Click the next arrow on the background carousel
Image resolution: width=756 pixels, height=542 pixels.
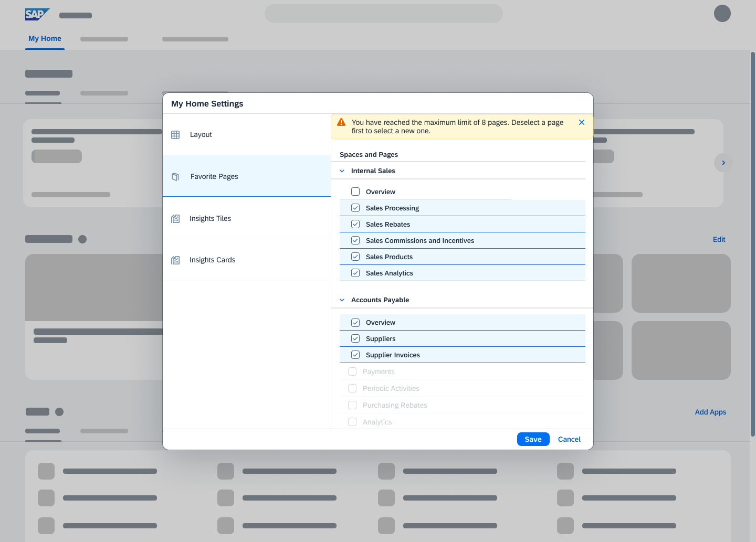723,163
